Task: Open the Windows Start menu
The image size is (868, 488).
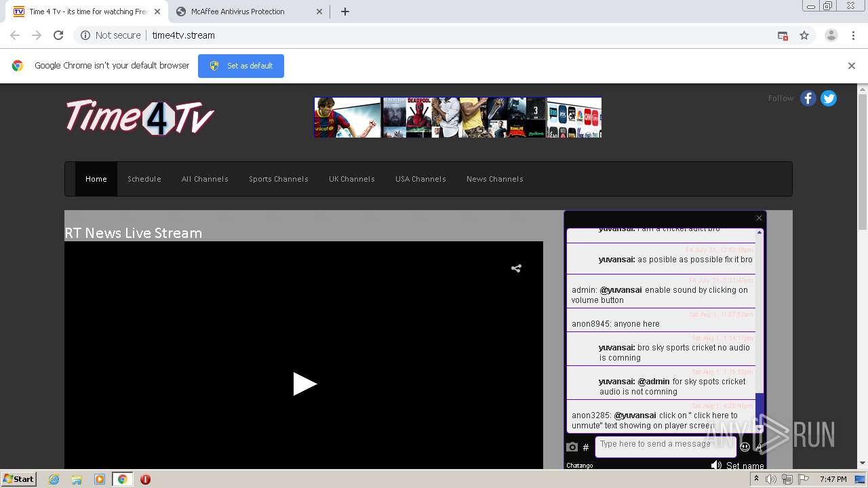Action: (x=18, y=479)
